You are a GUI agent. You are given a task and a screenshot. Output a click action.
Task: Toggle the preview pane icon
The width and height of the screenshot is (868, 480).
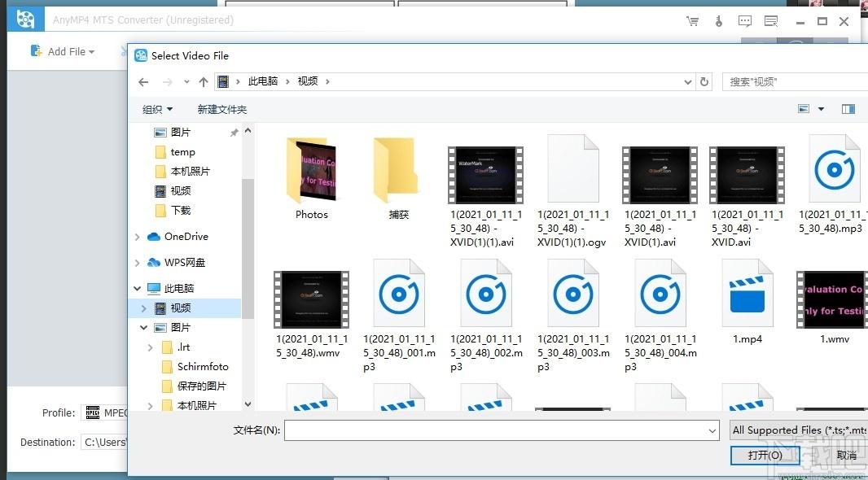pyautogui.click(x=848, y=109)
